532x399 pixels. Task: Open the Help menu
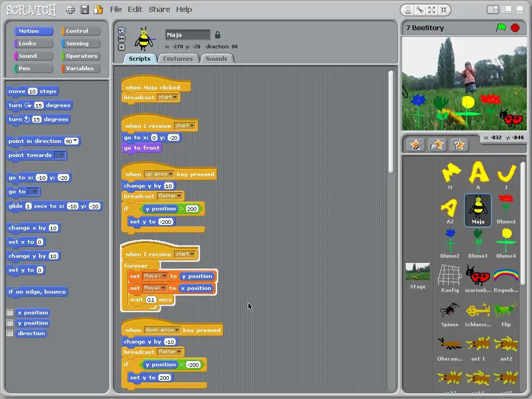184,9
